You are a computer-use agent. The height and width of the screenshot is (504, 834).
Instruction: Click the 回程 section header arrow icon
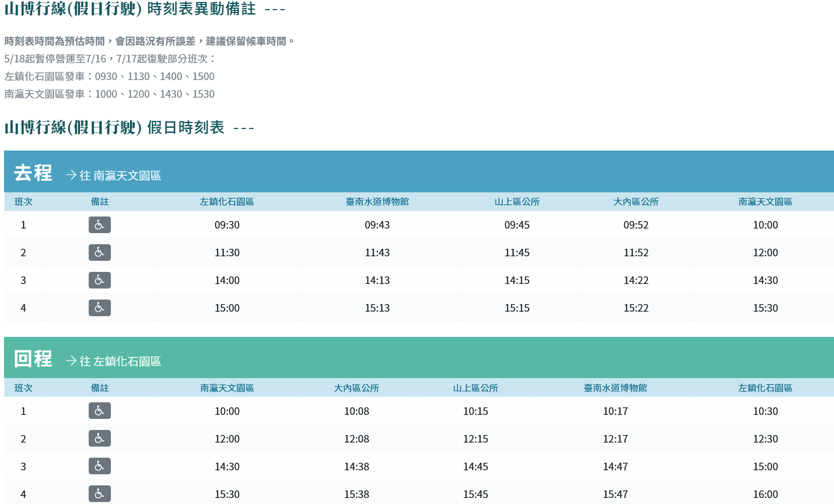(x=71, y=361)
